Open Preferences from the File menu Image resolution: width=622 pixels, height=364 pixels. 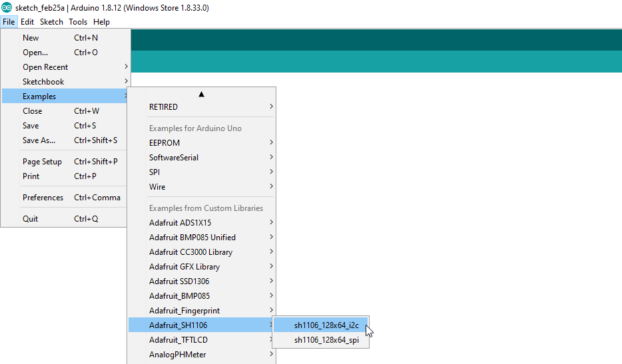65,198
